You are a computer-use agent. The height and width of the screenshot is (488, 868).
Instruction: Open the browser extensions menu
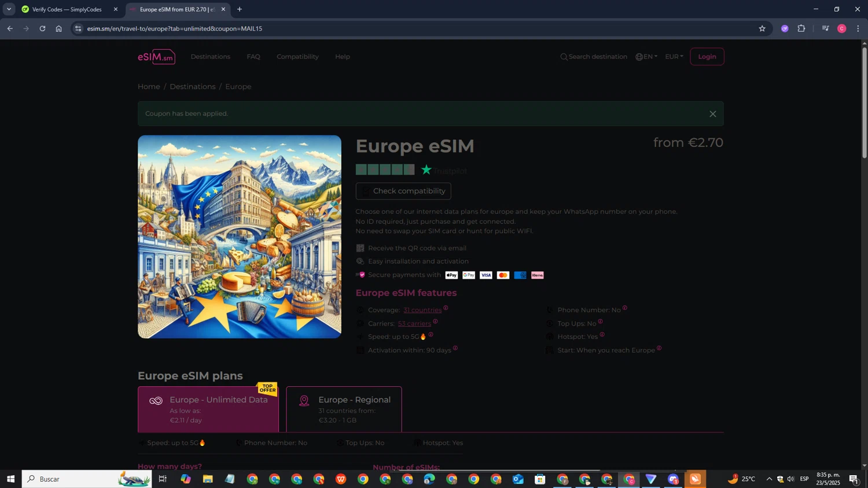coord(801,28)
